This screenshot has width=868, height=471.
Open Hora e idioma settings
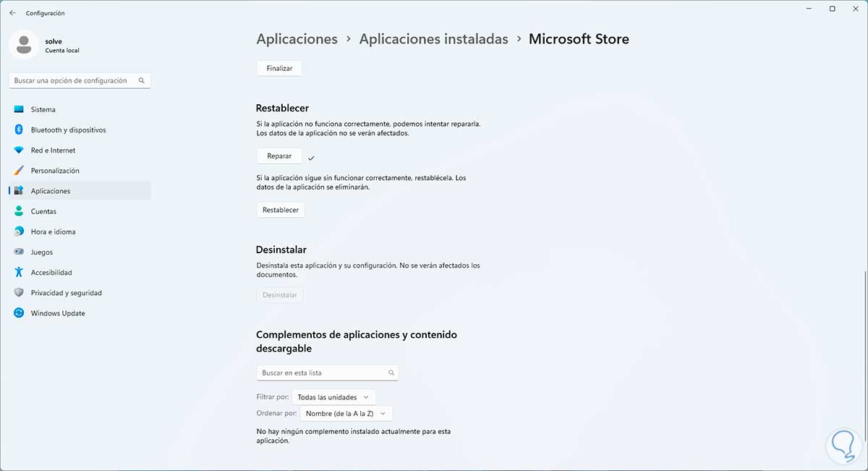pos(80,232)
